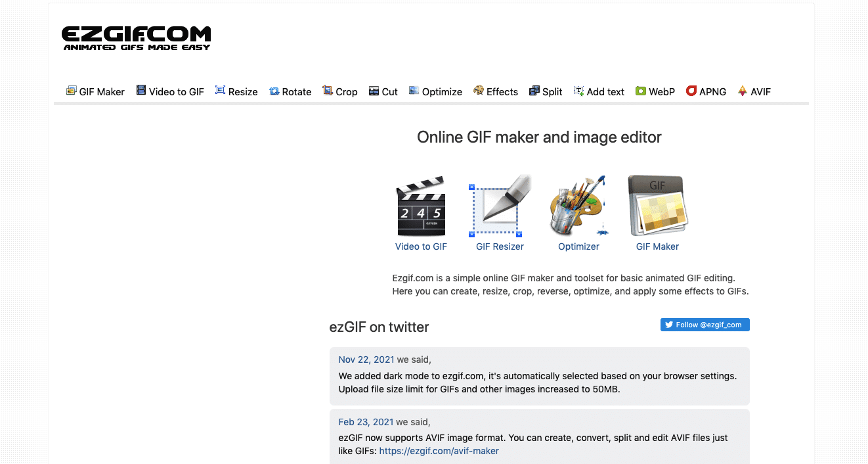868x464 pixels.
Task: Click the red APNG icon in menu
Action: tap(691, 91)
